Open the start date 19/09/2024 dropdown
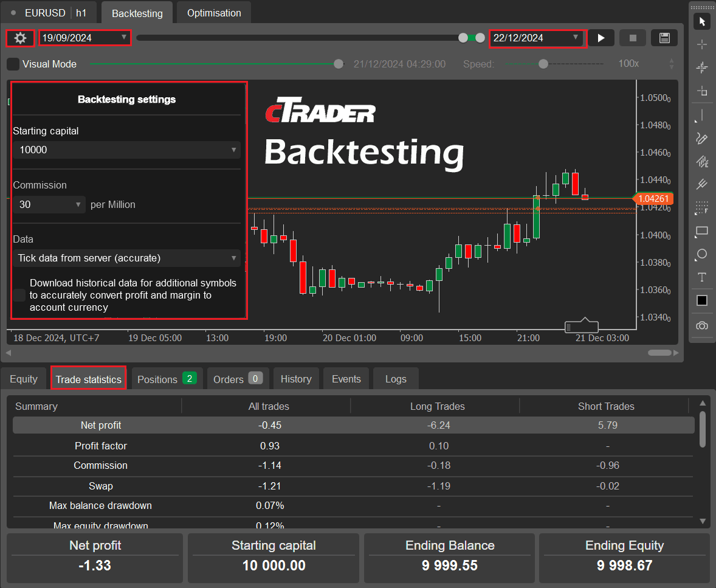716x588 pixels. pos(85,38)
